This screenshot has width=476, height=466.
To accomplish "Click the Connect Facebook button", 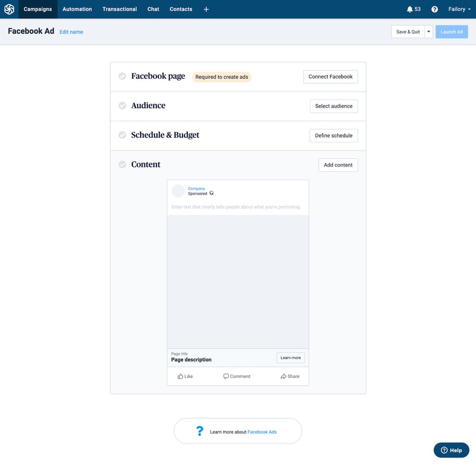I will click(330, 76).
